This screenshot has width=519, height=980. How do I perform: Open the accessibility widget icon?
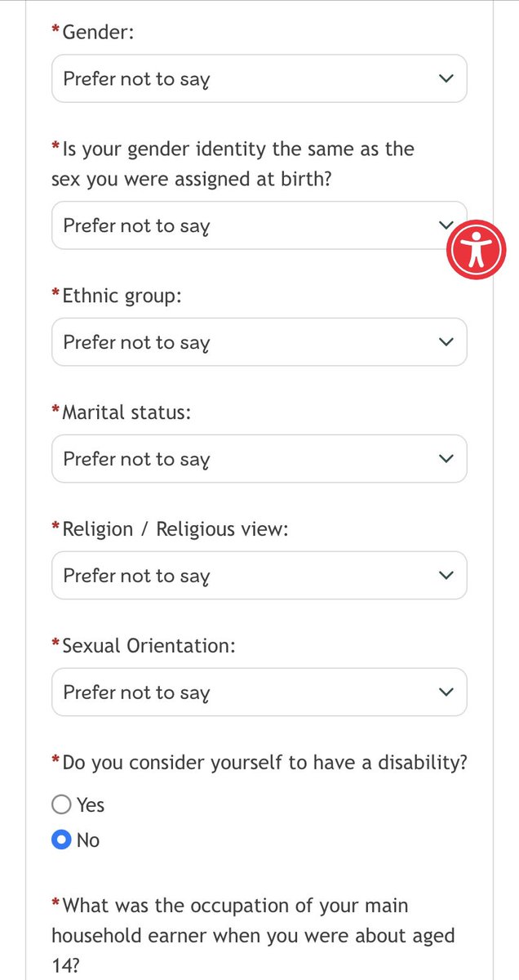point(476,249)
